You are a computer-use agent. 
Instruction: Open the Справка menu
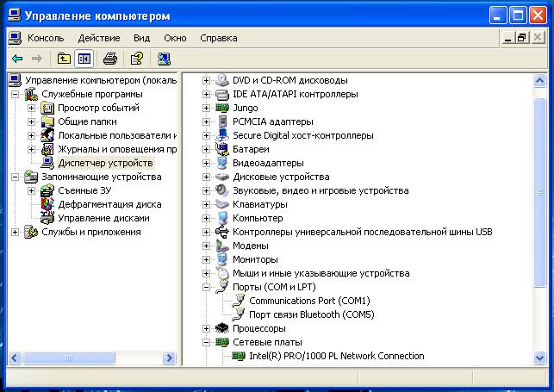pos(218,38)
